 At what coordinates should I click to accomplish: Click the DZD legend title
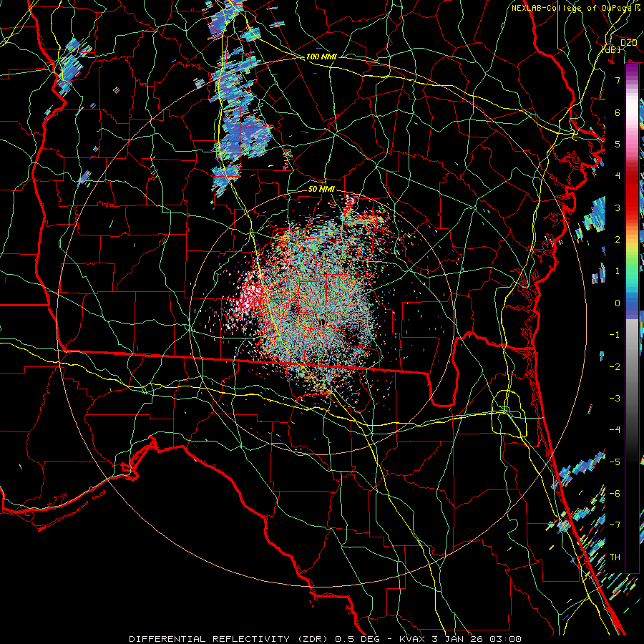tap(628, 43)
